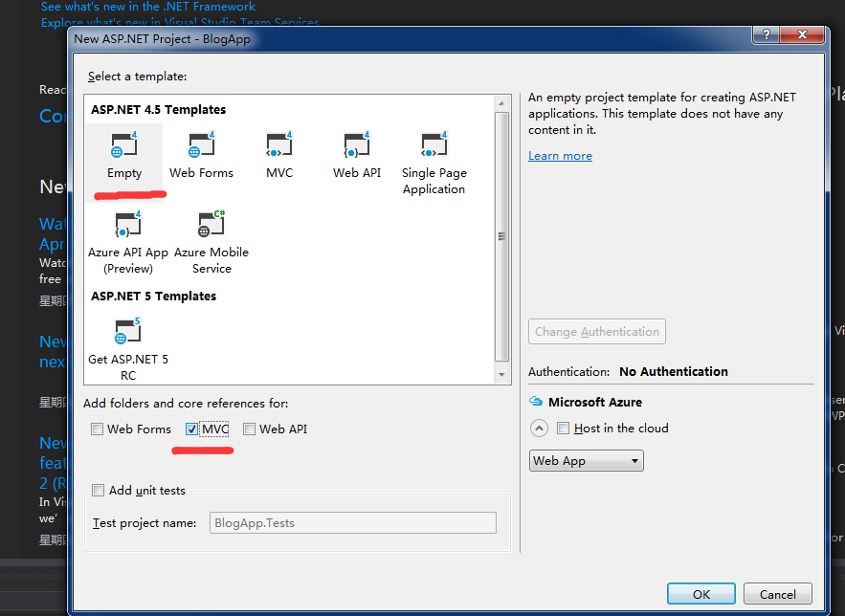
Task: Click the template list scrollbar thumb
Action: 501,236
